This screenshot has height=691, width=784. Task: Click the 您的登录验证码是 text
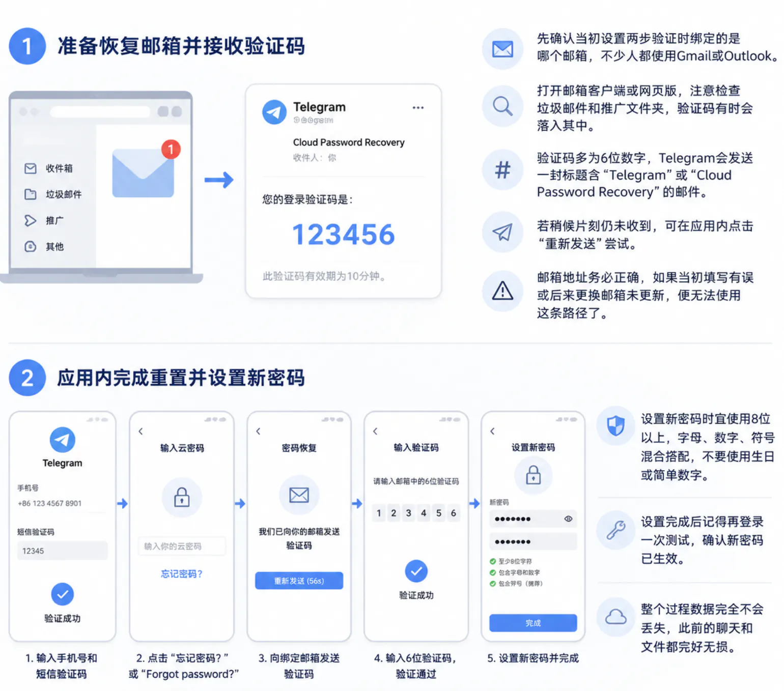[307, 199]
